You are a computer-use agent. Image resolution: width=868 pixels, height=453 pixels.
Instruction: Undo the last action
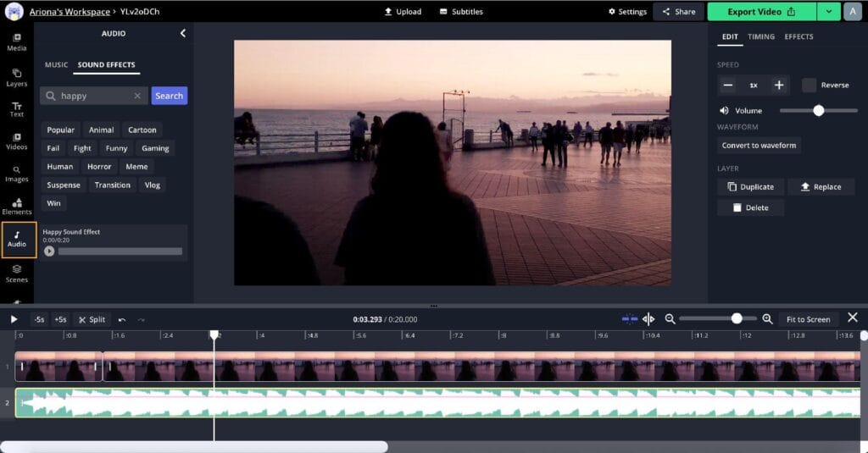[122, 320]
